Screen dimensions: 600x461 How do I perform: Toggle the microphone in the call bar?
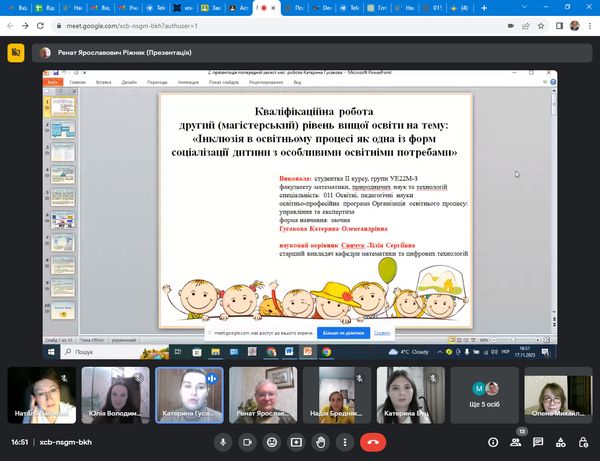click(222, 441)
